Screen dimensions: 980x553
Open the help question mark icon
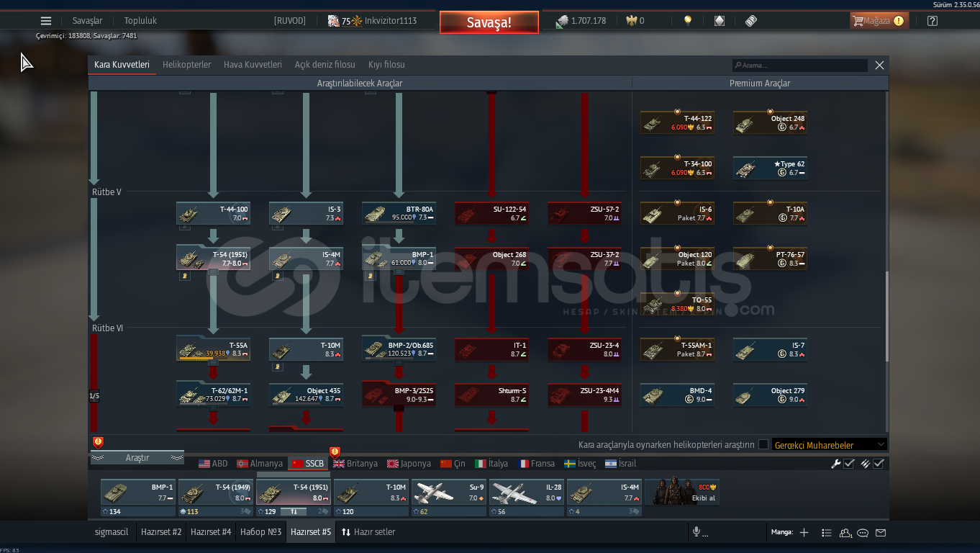coord(933,21)
